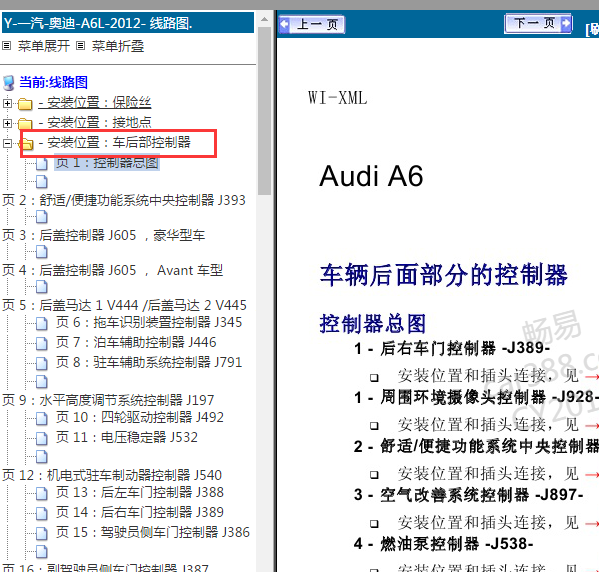Select 安装位置：车后部控制器 tree entry

[115, 143]
